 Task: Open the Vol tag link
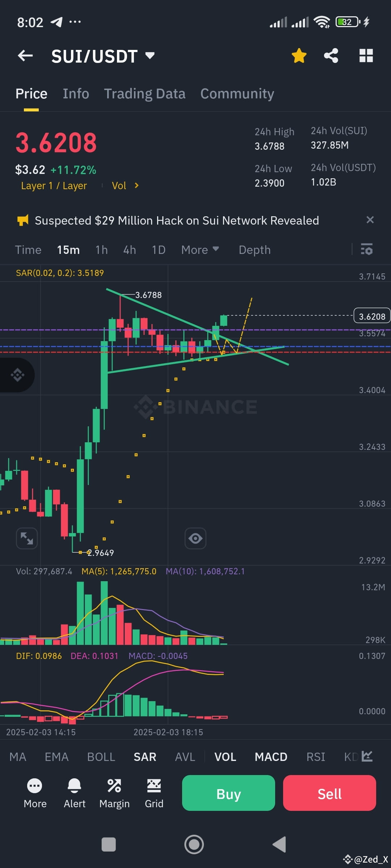click(x=119, y=186)
